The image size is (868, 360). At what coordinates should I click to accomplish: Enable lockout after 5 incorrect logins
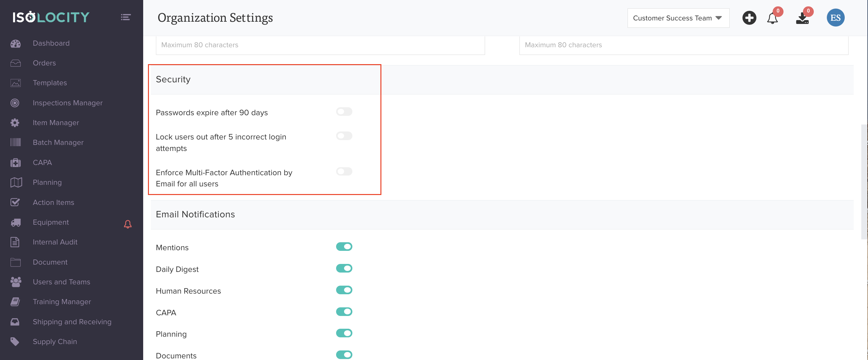pyautogui.click(x=344, y=136)
